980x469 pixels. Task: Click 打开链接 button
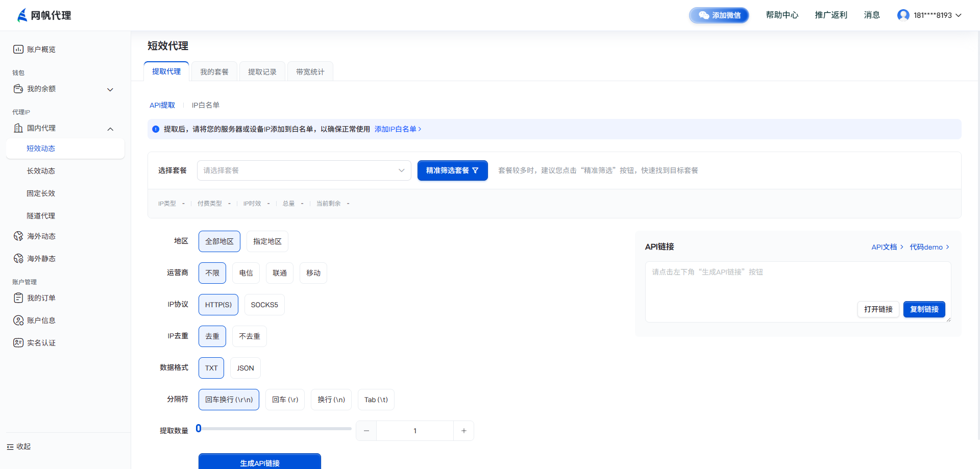878,309
